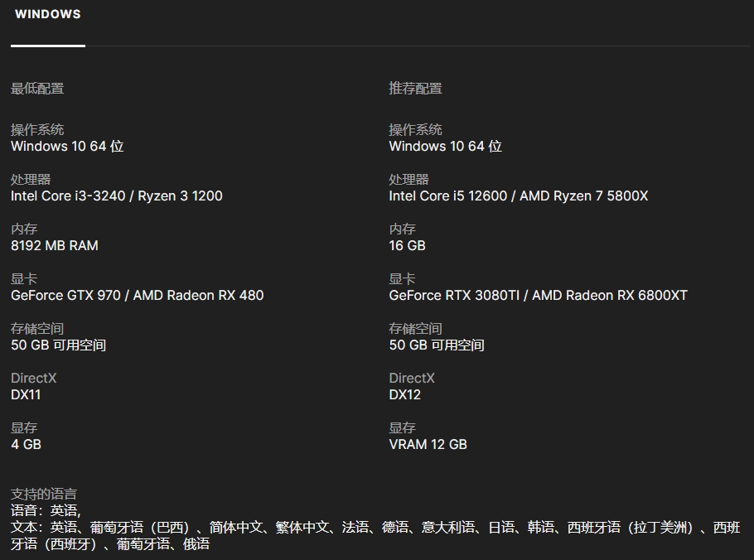The width and height of the screenshot is (754, 560).
Task: Click the VRAM 12 GB value
Action: [x=428, y=444]
